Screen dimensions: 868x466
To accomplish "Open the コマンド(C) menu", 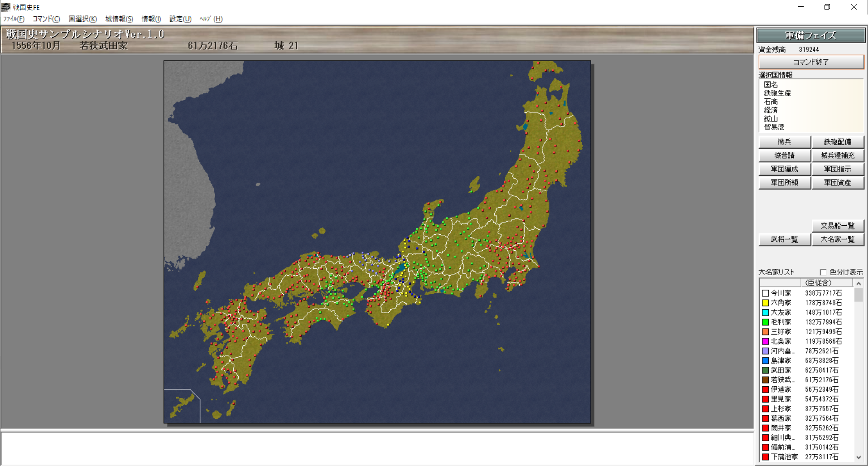I will pyautogui.click(x=46, y=19).
